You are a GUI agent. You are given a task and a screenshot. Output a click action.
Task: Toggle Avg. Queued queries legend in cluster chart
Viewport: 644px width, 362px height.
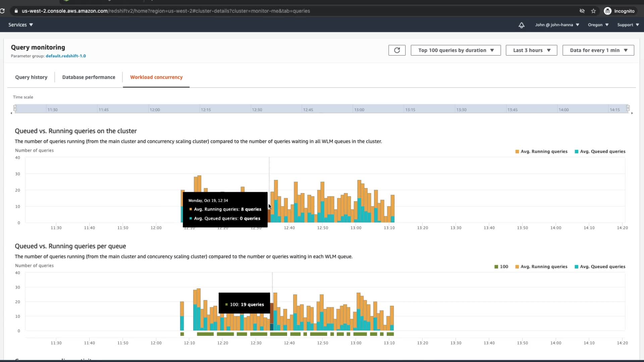[600, 152]
